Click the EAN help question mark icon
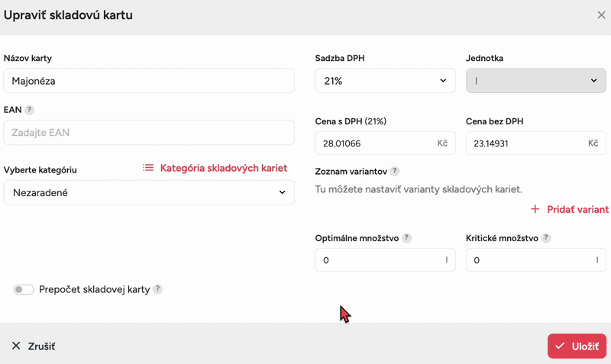 [29, 110]
